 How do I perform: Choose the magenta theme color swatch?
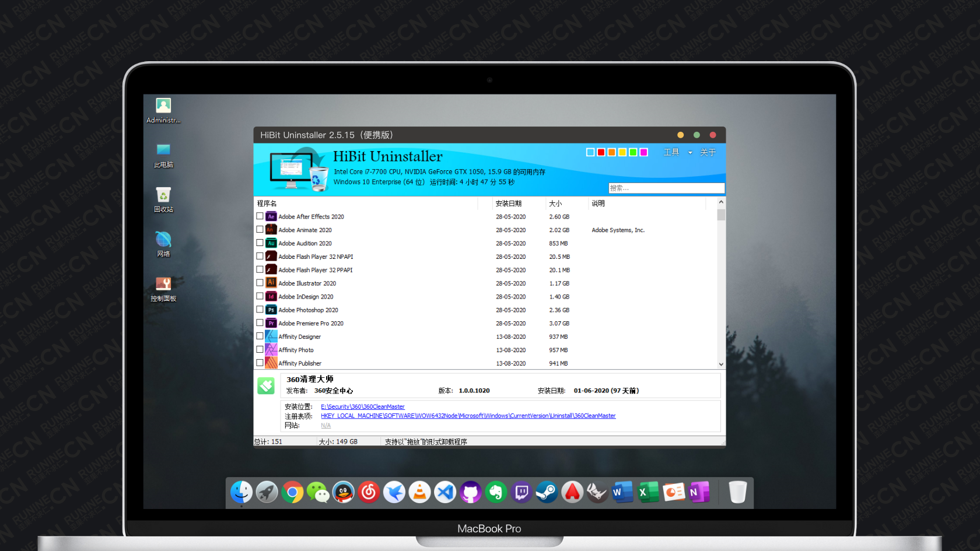[643, 152]
